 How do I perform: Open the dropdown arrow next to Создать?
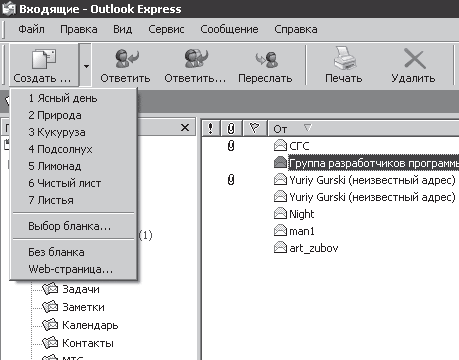86,66
